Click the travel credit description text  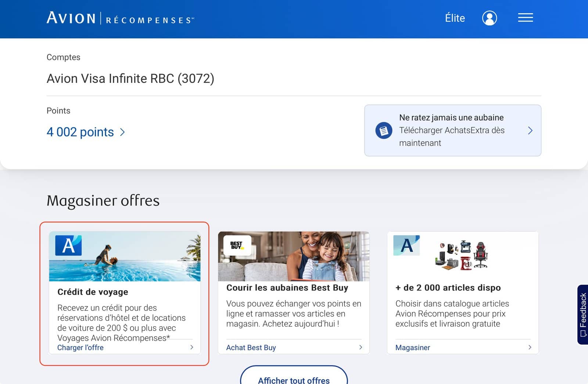tap(121, 323)
